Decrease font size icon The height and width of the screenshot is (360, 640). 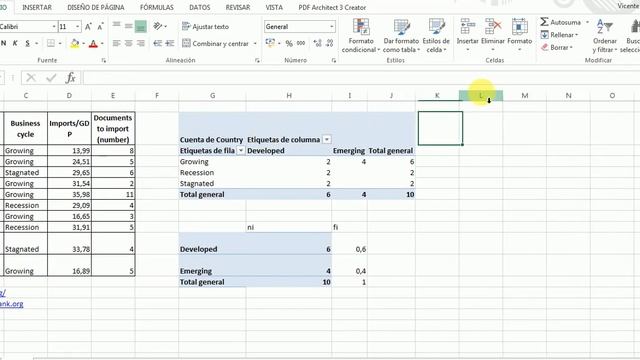point(100,27)
